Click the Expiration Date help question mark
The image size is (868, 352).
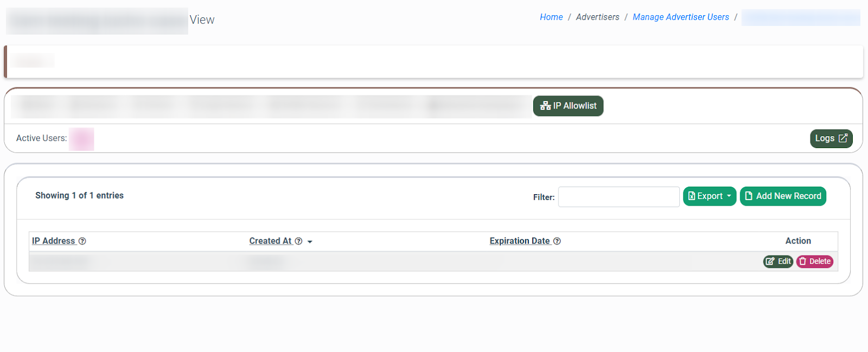point(557,241)
